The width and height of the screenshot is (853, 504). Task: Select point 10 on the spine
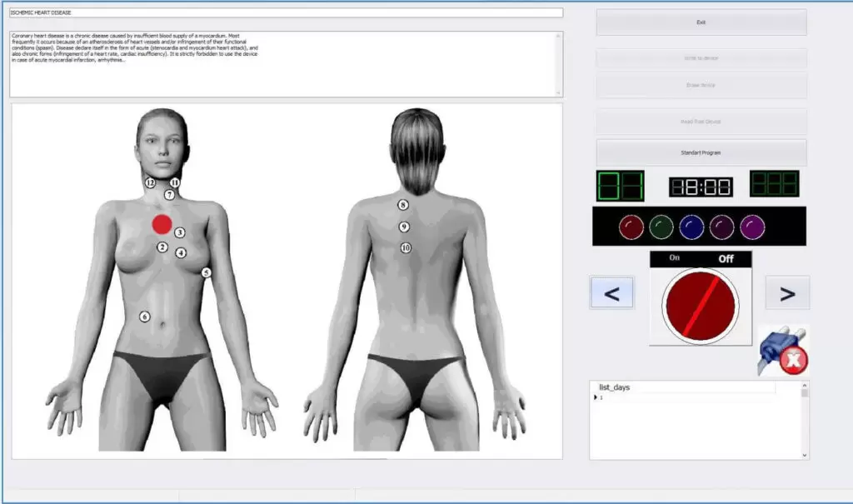(406, 247)
